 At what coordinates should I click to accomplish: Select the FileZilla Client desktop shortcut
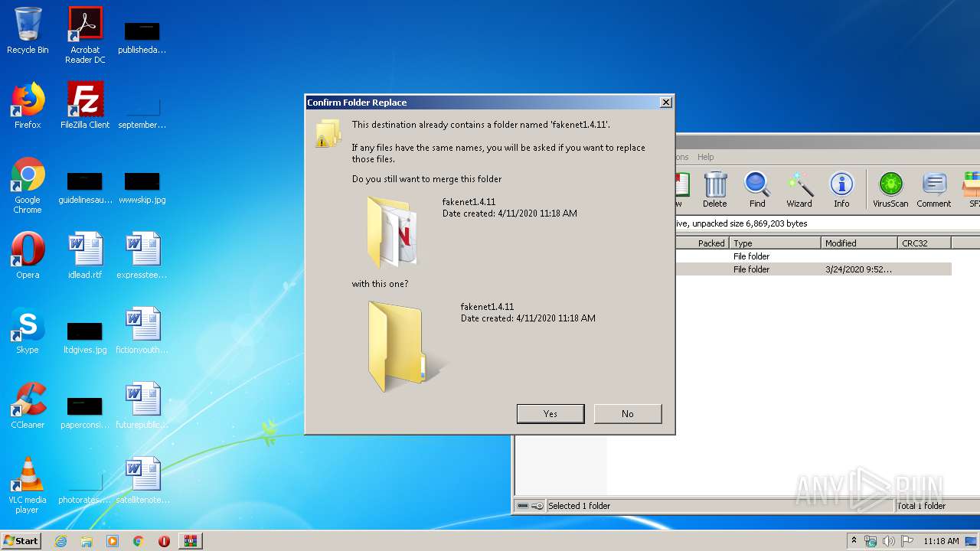tap(85, 106)
